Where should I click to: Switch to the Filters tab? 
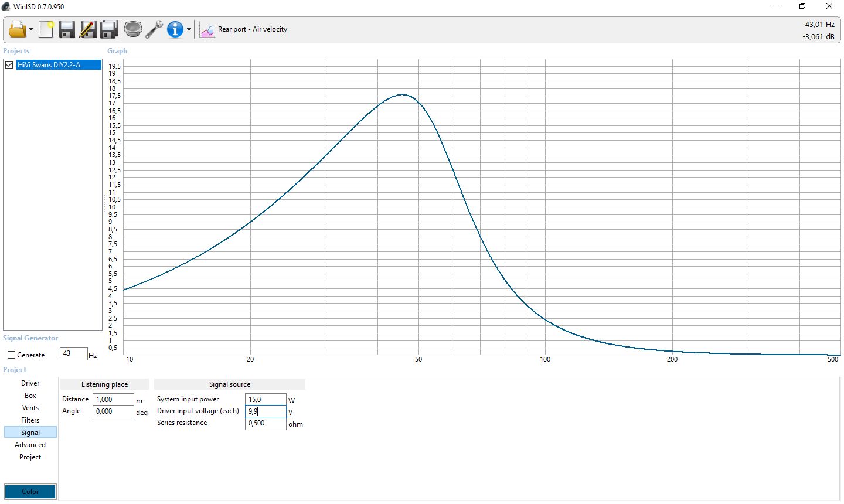pos(30,420)
